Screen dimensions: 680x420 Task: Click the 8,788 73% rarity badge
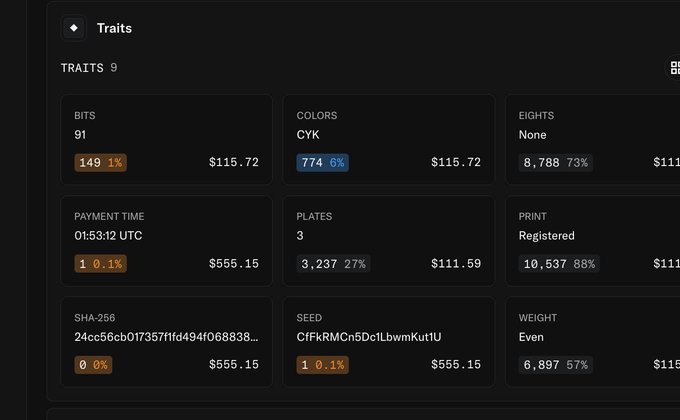556,163
